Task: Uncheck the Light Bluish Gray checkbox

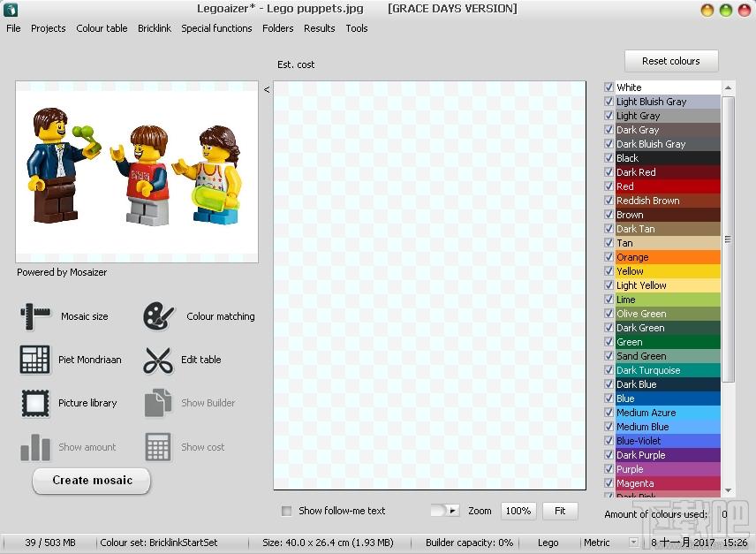Action: click(x=609, y=102)
